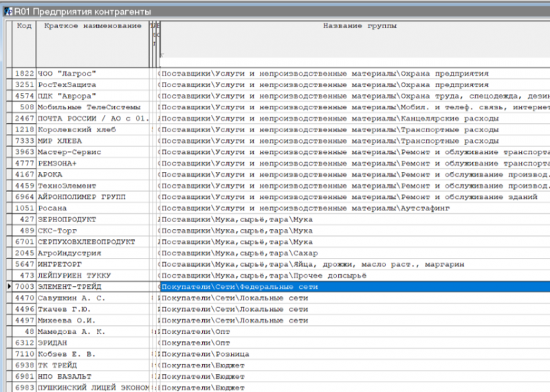
Task: Click the Краткое наименование column header
Action: 92,26
